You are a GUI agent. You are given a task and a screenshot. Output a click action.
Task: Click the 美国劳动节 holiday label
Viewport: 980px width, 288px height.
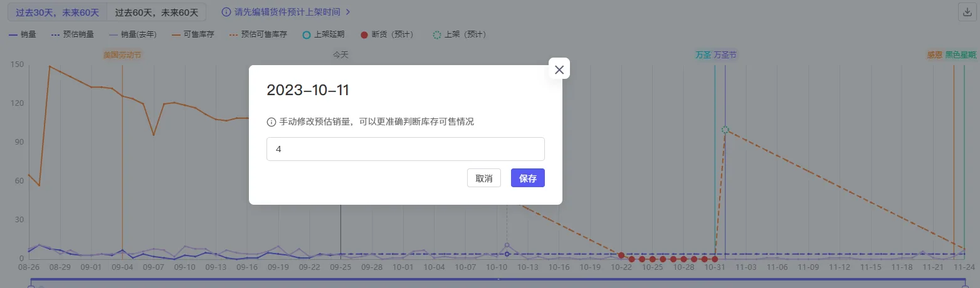(x=122, y=55)
